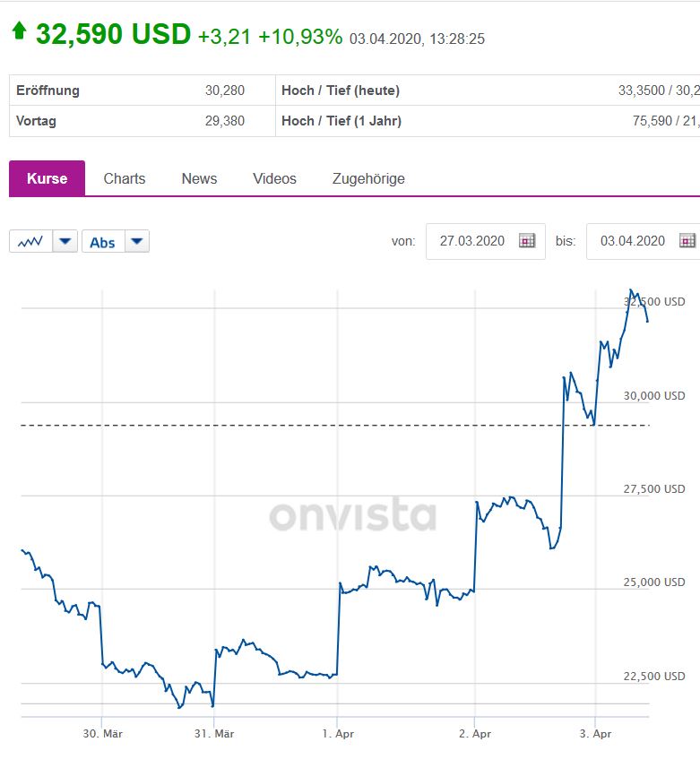Image resolution: width=700 pixels, height=759 pixels.
Task: Click the green up arrow price indicator
Action: 19,31
